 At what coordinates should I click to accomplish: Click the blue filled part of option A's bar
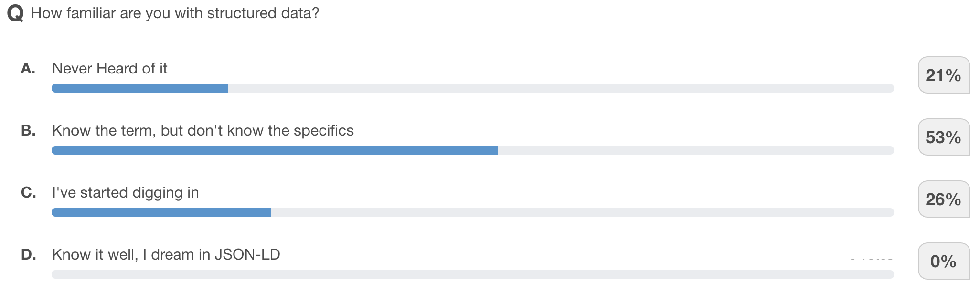click(139, 88)
